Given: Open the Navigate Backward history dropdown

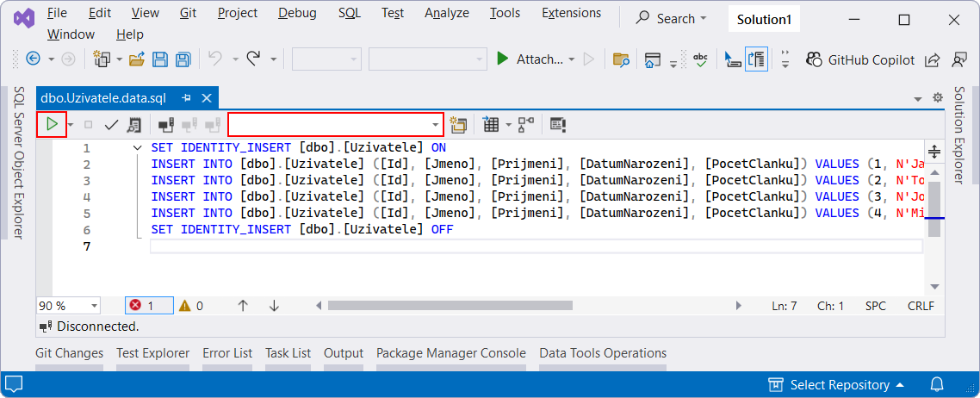Looking at the screenshot, I should pos(52,59).
